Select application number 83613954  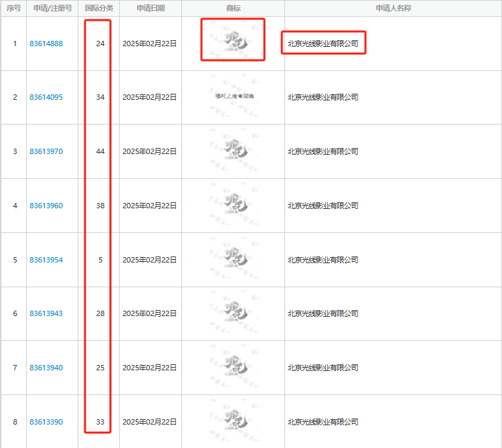point(46,260)
